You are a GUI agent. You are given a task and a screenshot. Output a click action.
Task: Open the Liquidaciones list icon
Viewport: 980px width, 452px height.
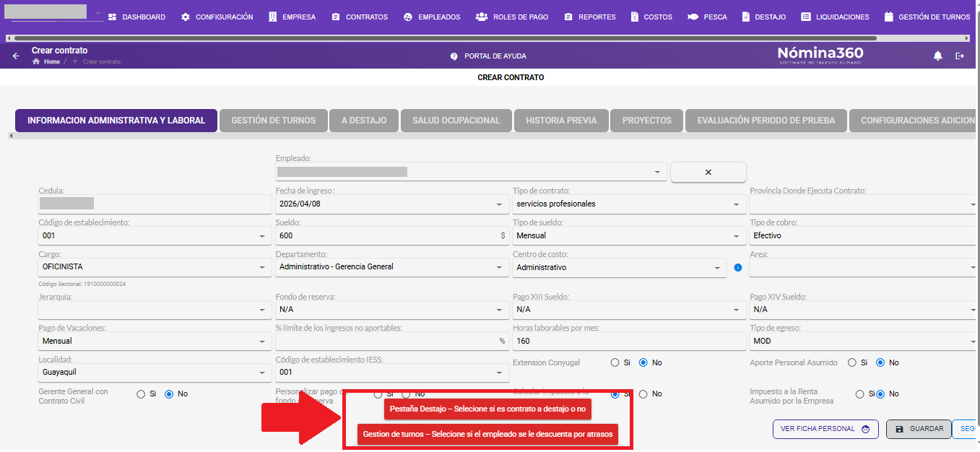806,17
